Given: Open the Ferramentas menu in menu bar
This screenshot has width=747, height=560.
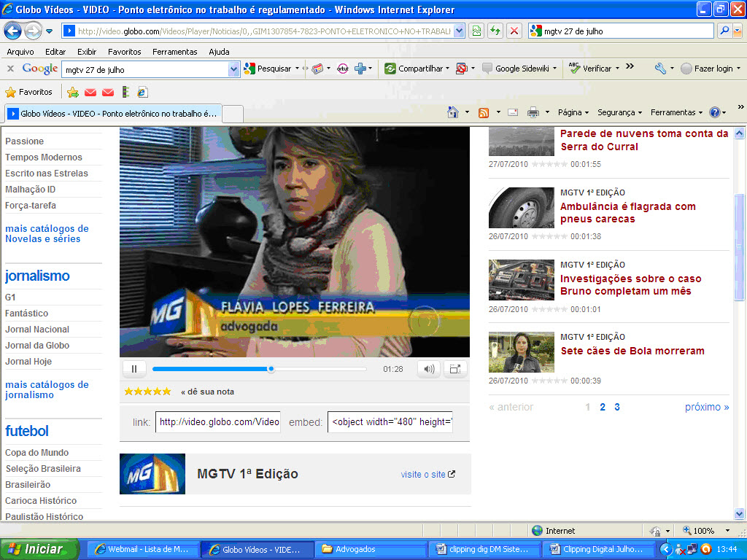Looking at the screenshot, I should tap(174, 52).
